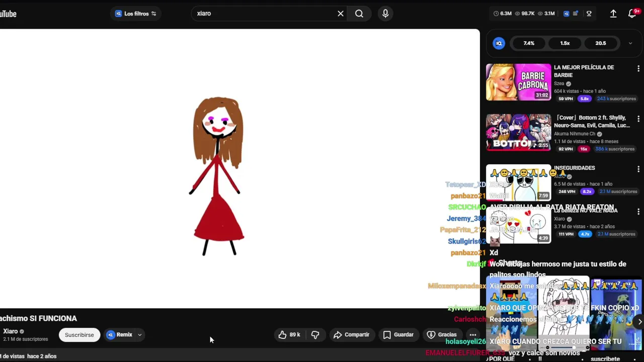Viewport: 644px width, 362px height.
Task: Click next arrow on the Shorts shelf
Action: point(639,322)
